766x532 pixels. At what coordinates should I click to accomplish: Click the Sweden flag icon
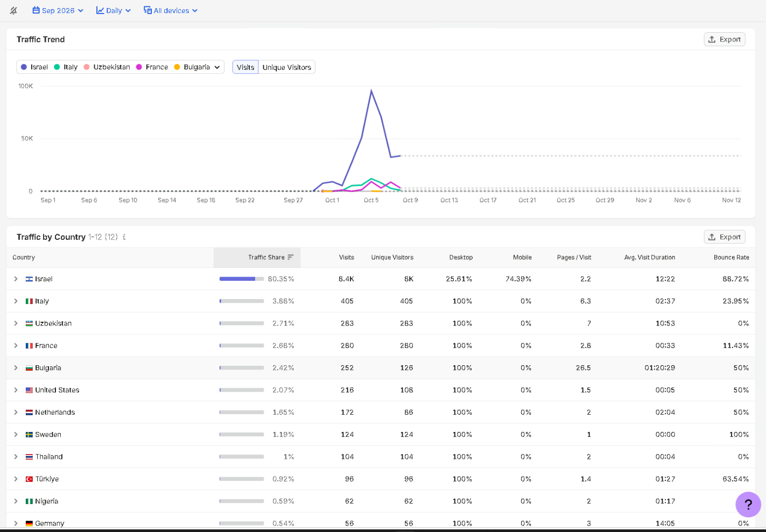click(29, 434)
